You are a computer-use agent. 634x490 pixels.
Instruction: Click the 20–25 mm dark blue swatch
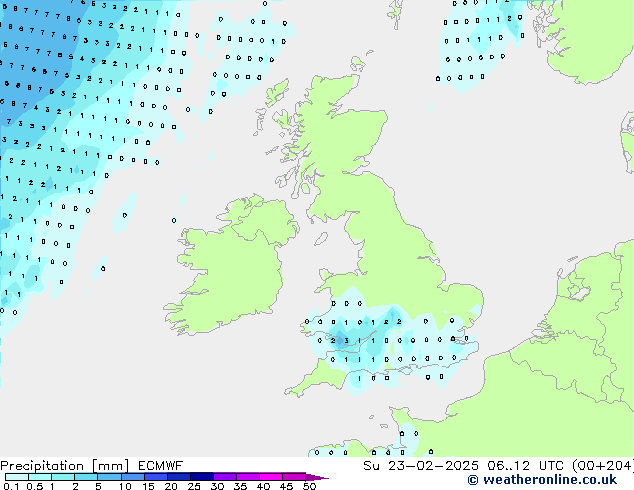coord(179,477)
